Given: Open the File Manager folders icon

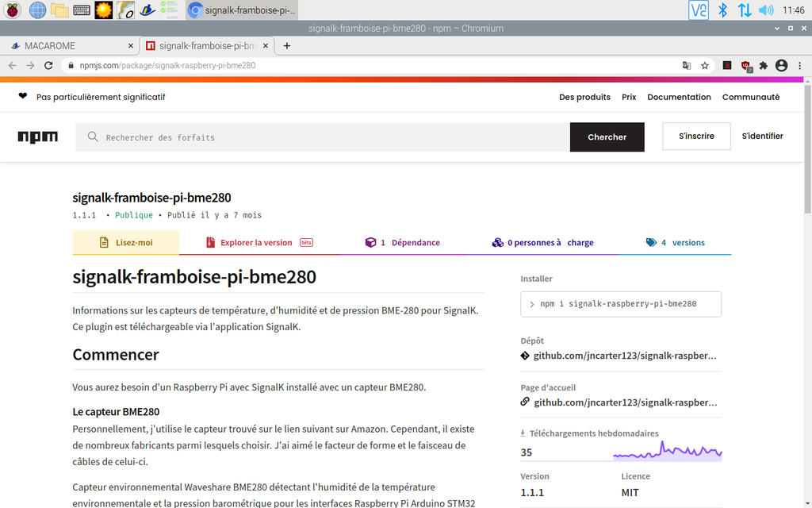Looking at the screenshot, I should click(59, 10).
